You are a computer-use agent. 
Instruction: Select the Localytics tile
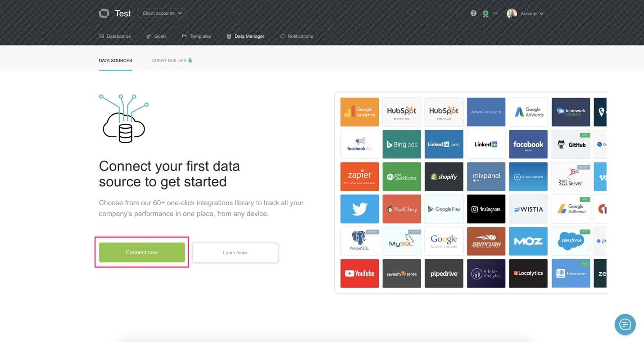coord(528,273)
